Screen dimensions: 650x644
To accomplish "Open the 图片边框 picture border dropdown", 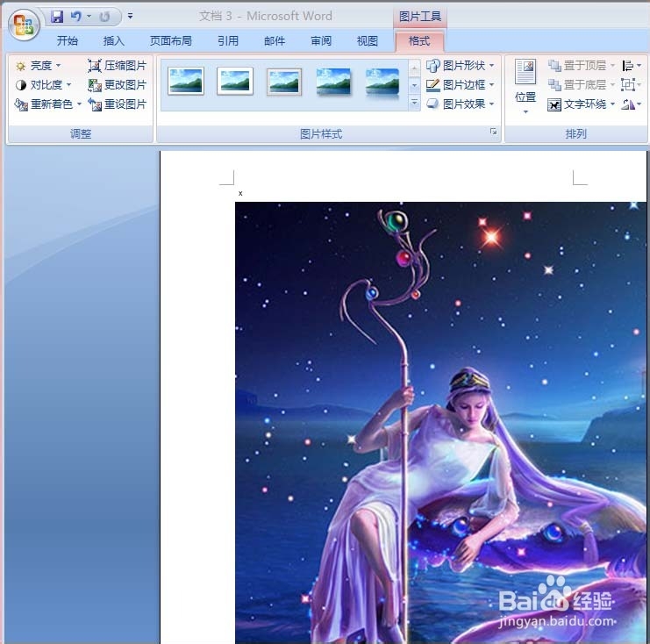I will 461,85.
